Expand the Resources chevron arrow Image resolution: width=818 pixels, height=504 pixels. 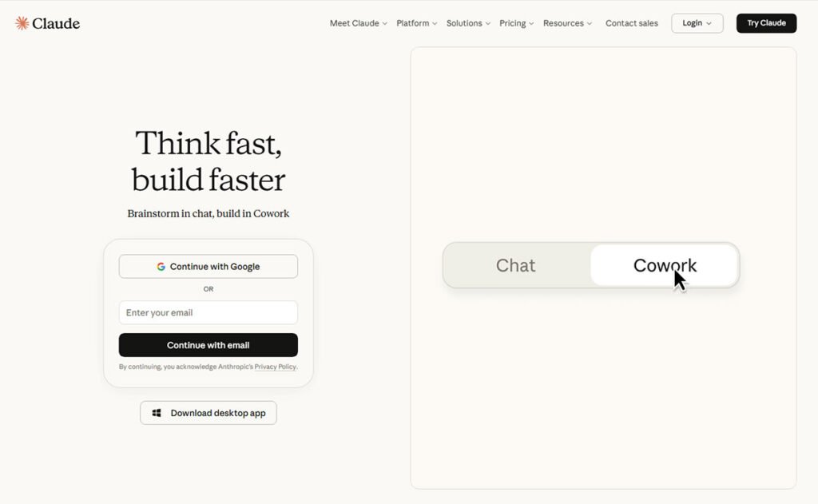pyautogui.click(x=590, y=23)
